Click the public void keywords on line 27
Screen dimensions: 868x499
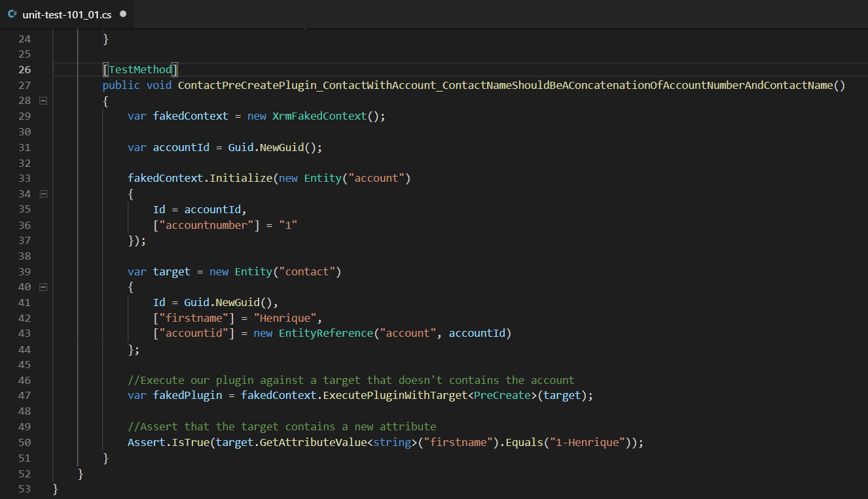click(137, 85)
